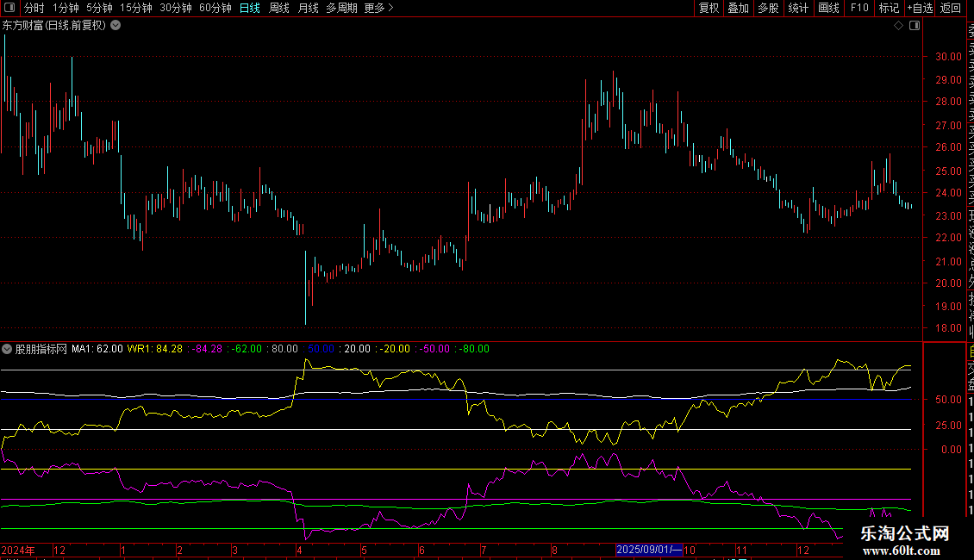The width and height of the screenshot is (974, 560).
Task: Click the highlighted 2025/09/01 date marker
Action: pos(648,550)
